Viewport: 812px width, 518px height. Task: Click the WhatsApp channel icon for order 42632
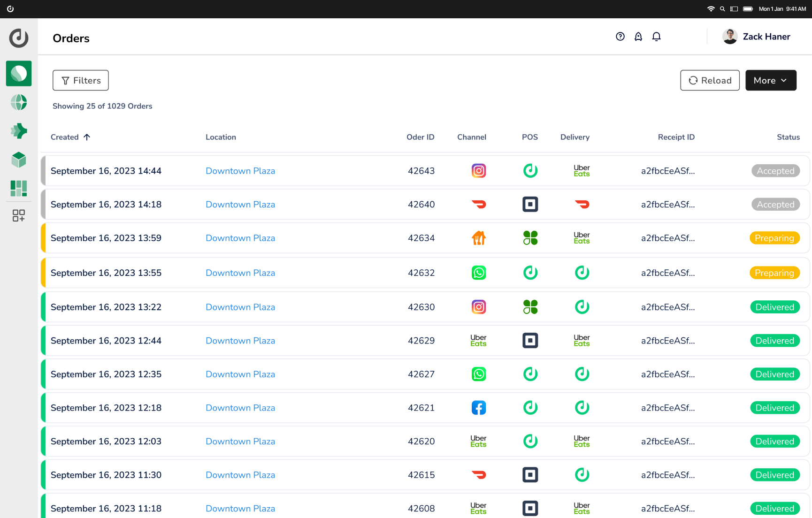[x=479, y=273]
